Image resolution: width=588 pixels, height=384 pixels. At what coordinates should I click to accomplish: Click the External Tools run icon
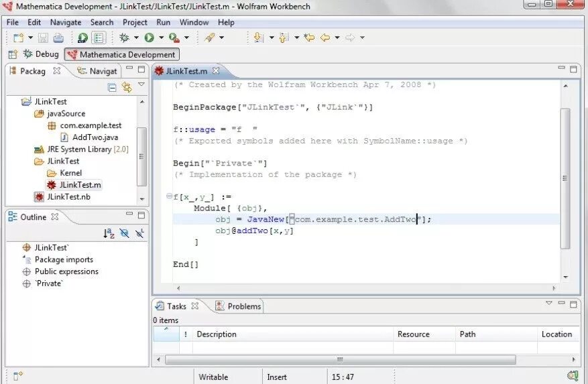click(174, 38)
